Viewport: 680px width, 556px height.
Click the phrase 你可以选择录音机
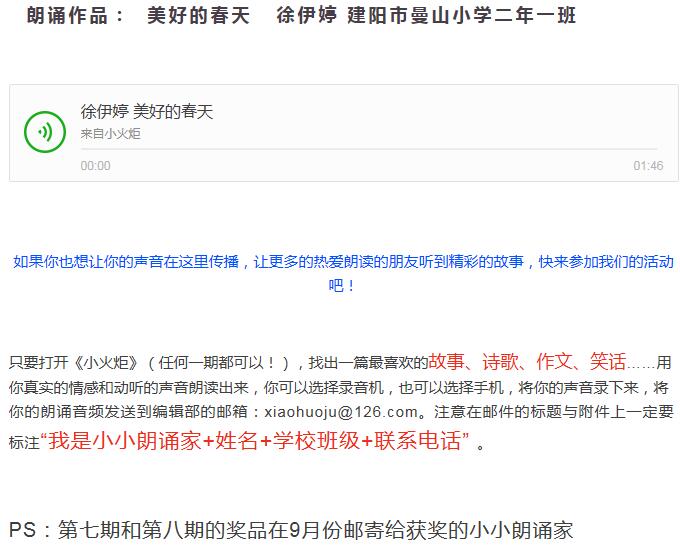click(x=324, y=387)
